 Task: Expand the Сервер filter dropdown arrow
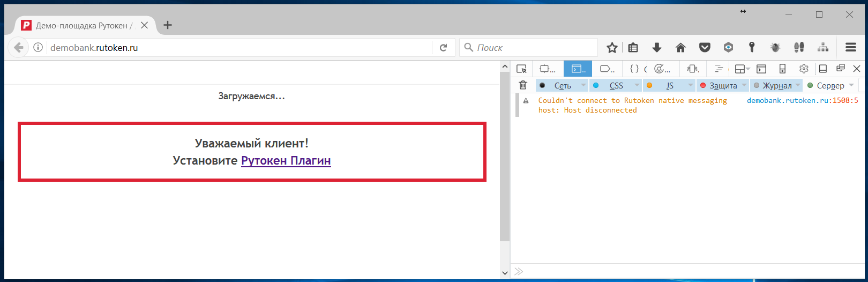(851, 85)
